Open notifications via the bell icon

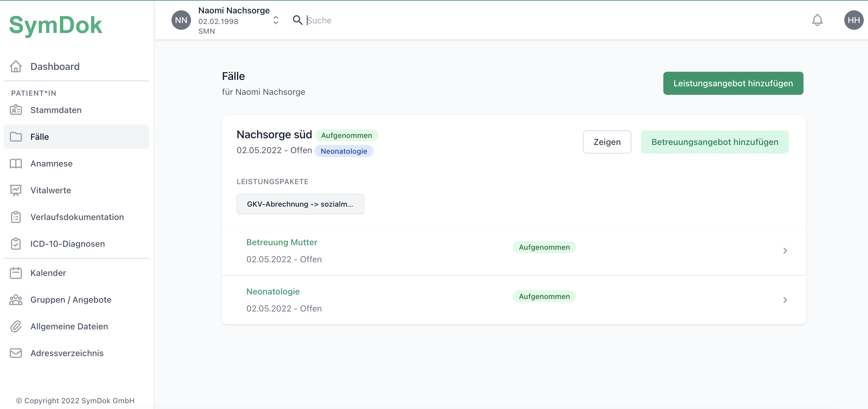[817, 20]
